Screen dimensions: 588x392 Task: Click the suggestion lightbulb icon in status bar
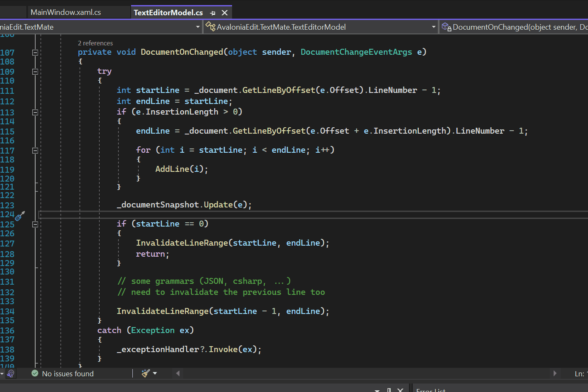(x=10, y=373)
